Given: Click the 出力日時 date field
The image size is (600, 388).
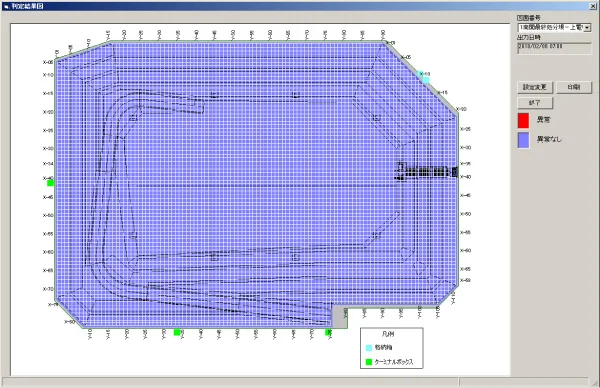Looking at the screenshot, I should [x=554, y=48].
